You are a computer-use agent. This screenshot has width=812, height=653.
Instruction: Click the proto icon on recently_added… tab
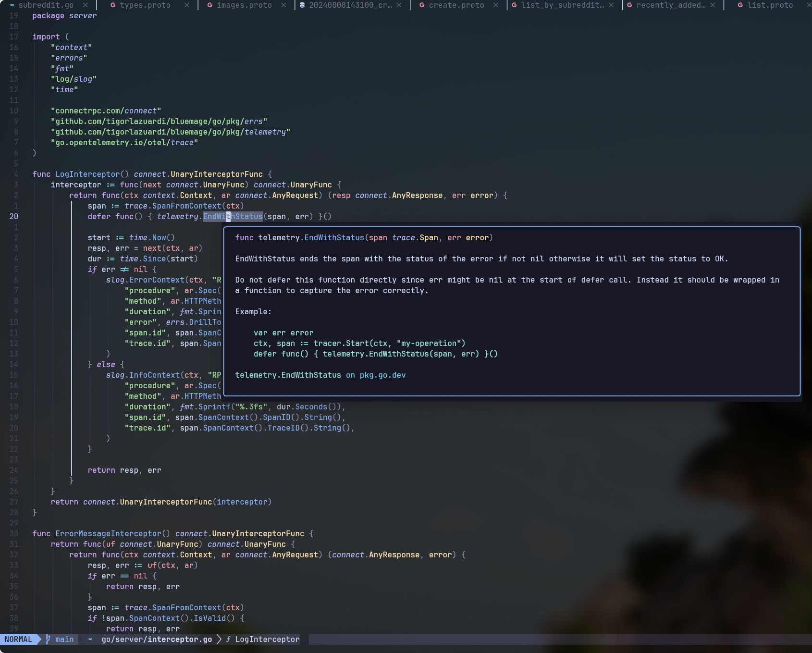[629, 5]
